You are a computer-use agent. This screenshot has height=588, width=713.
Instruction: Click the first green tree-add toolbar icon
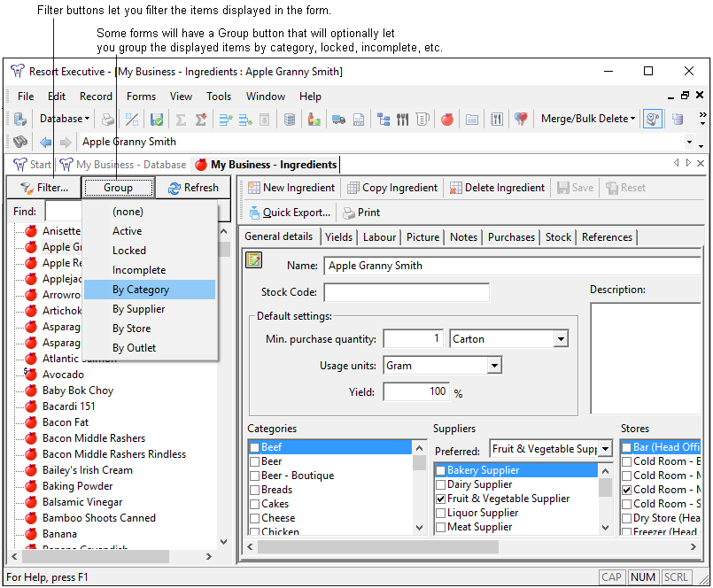coord(226,120)
